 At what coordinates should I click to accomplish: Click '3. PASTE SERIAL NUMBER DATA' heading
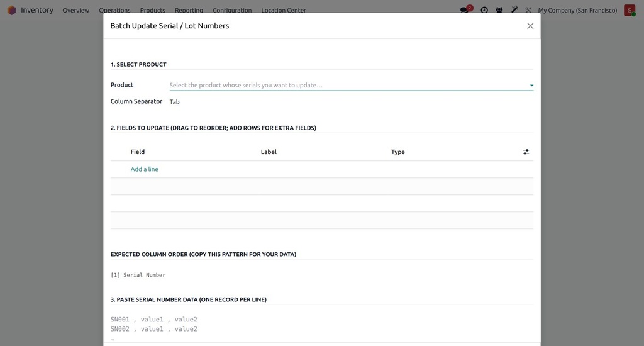coord(189,299)
